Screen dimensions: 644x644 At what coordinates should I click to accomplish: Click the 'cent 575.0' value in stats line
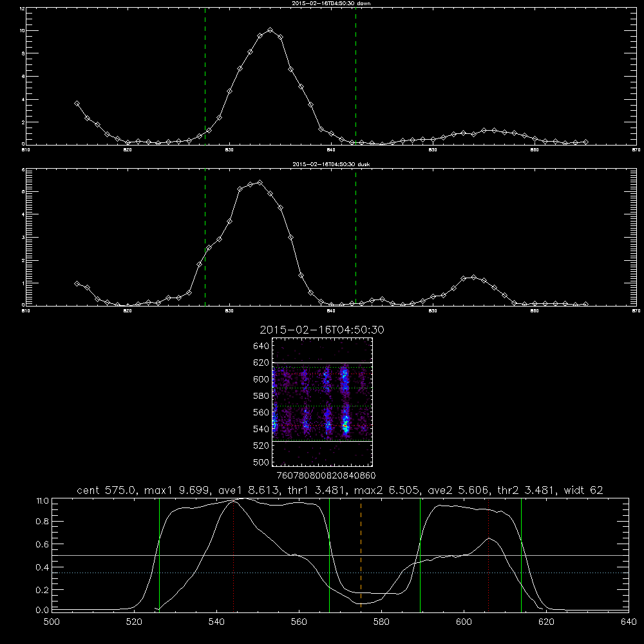tap(108, 490)
